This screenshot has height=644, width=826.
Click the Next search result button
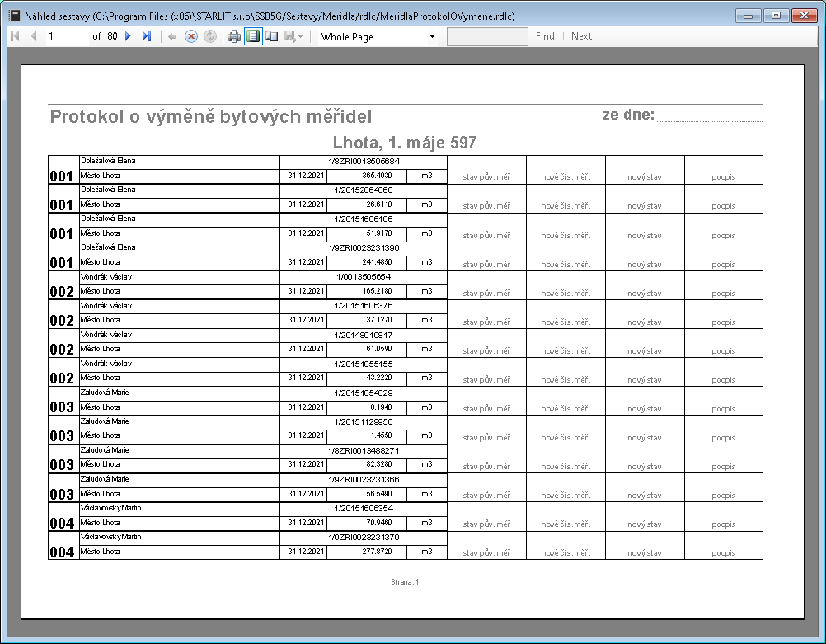click(581, 36)
